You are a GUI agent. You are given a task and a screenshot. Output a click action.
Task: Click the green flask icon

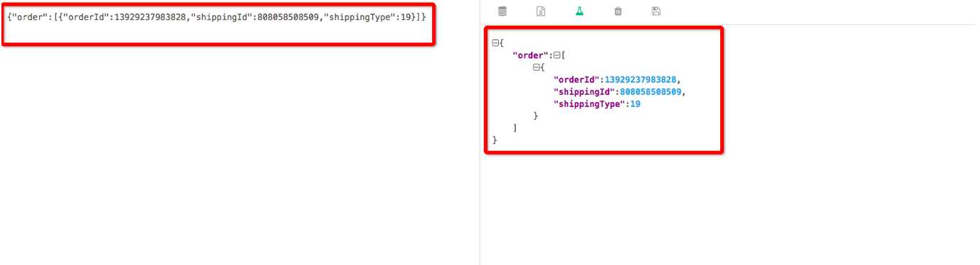(x=579, y=11)
